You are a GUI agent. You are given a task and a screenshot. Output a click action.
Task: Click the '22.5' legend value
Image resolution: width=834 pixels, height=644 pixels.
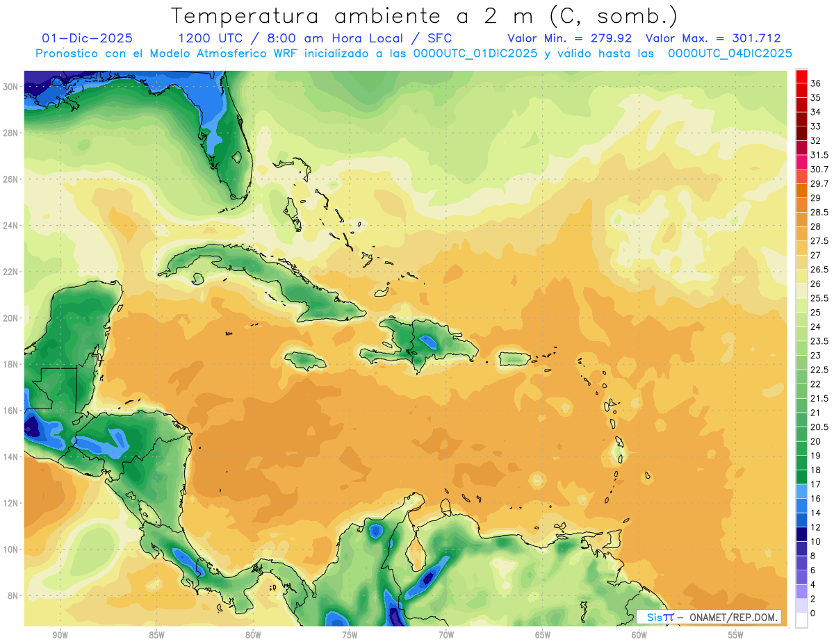(x=819, y=370)
